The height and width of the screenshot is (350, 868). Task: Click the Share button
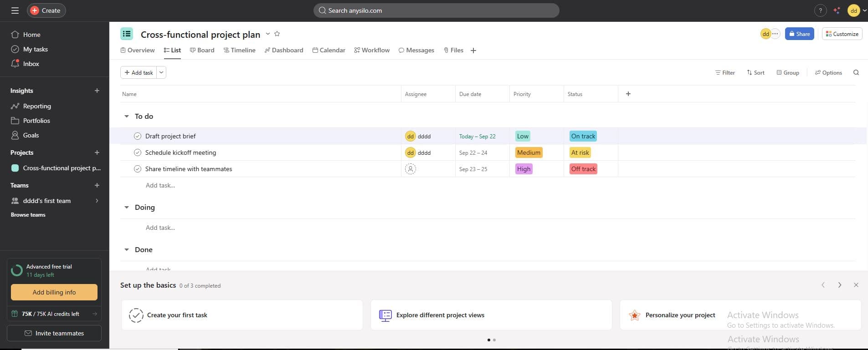[x=799, y=34]
